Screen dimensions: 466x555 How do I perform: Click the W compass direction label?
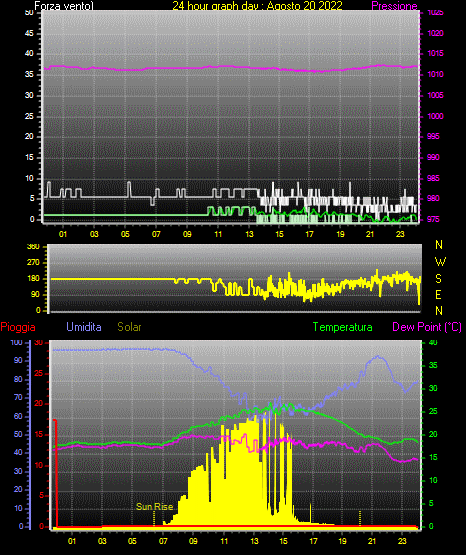[x=440, y=262]
